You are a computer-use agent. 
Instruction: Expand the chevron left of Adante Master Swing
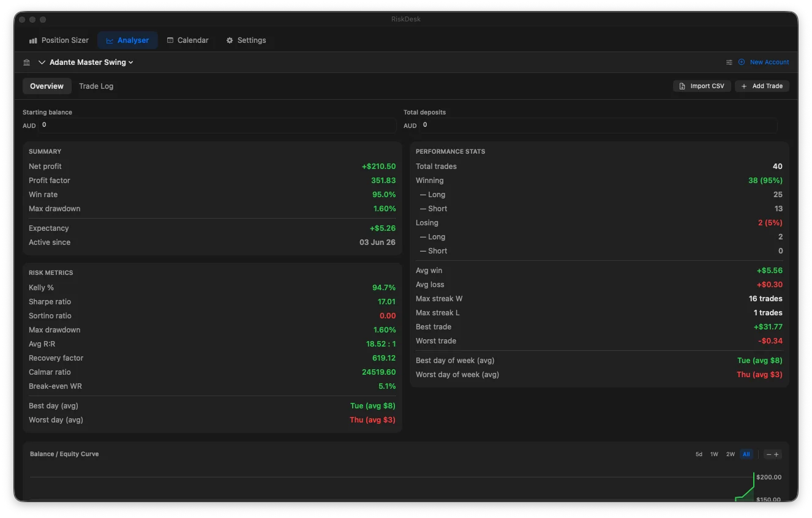pyautogui.click(x=42, y=62)
